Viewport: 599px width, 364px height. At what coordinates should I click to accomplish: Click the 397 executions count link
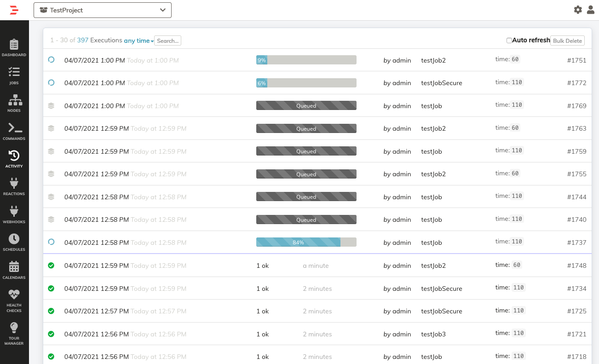pyautogui.click(x=82, y=40)
